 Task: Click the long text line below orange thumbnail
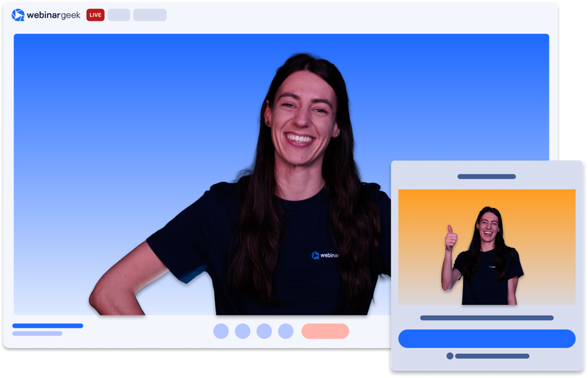pos(487,318)
